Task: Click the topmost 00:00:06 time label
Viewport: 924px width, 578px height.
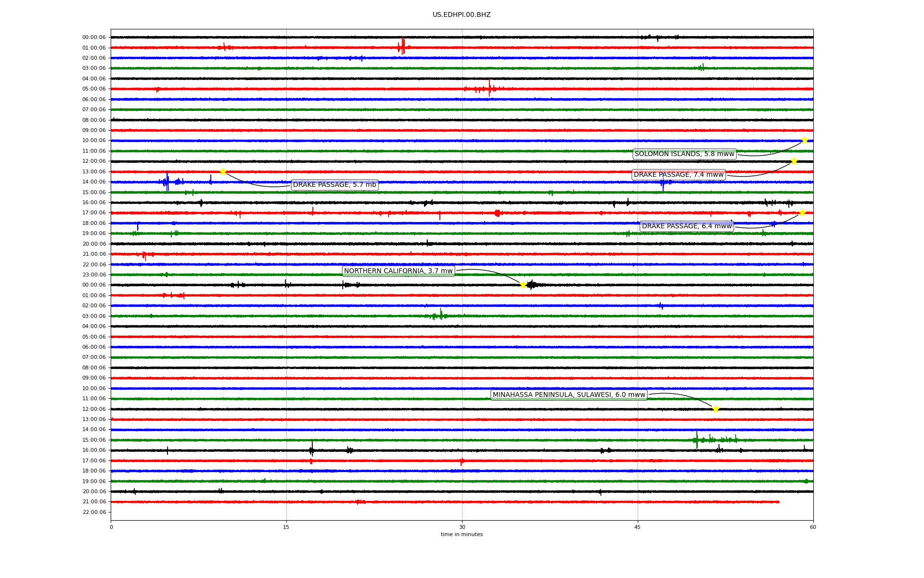Action: click(94, 38)
